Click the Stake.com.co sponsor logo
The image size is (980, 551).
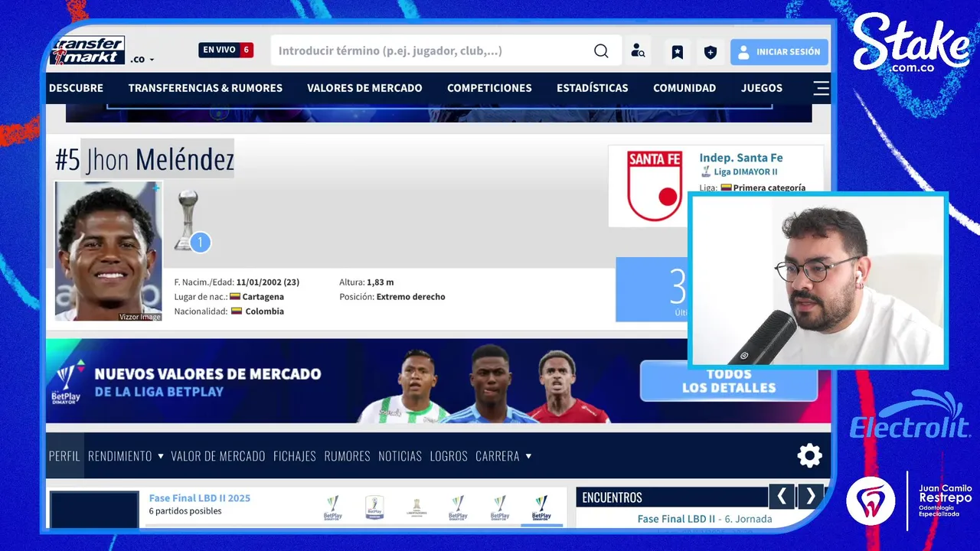tap(911, 44)
